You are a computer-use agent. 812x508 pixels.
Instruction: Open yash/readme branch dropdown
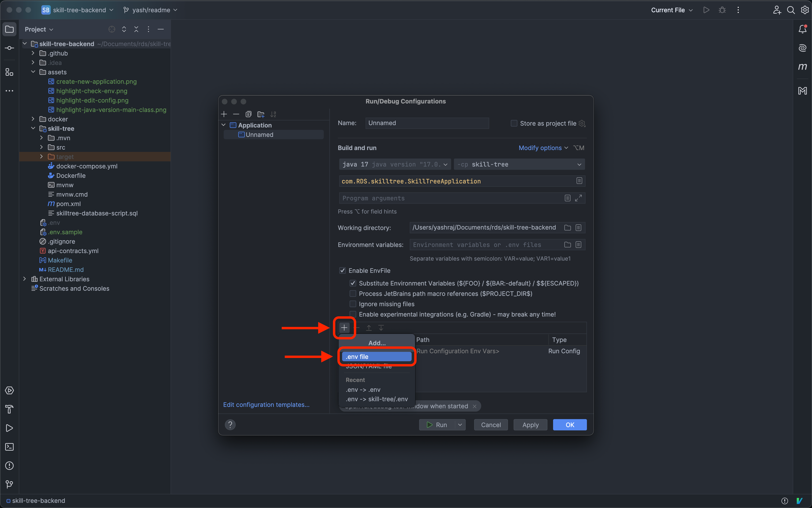tap(150, 10)
